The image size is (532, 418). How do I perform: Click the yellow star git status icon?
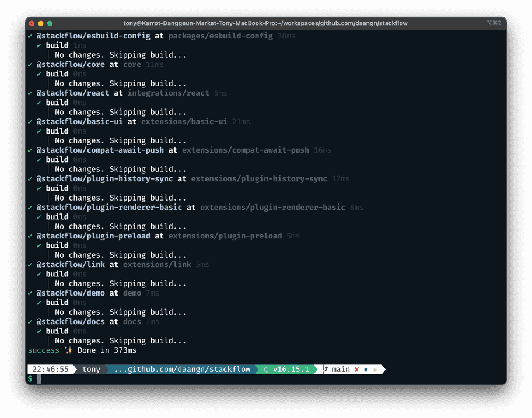click(375, 370)
